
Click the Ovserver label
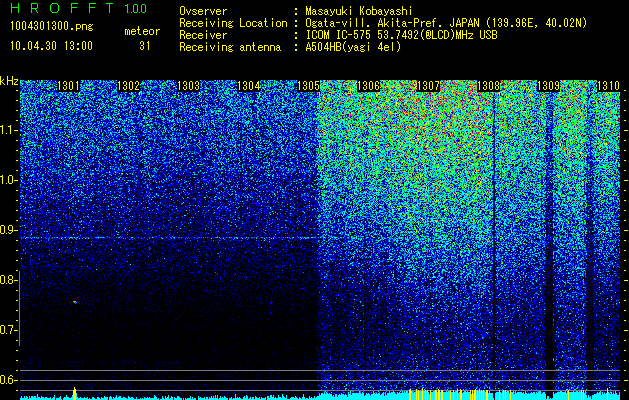(203, 11)
